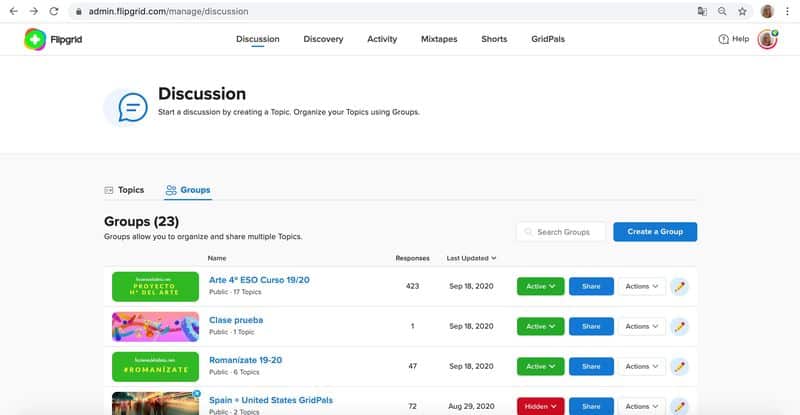
Task: Click the Search Groups field
Action: pos(561,232)
